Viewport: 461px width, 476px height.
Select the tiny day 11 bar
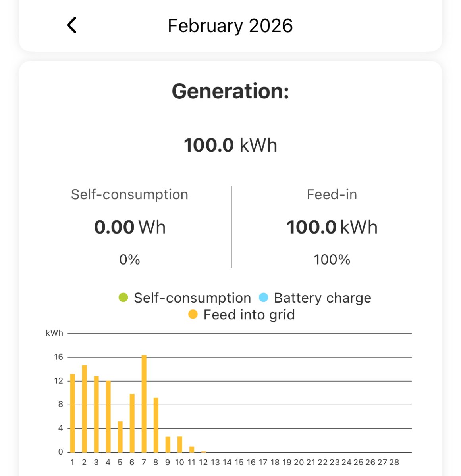click(x=192, y=449)
